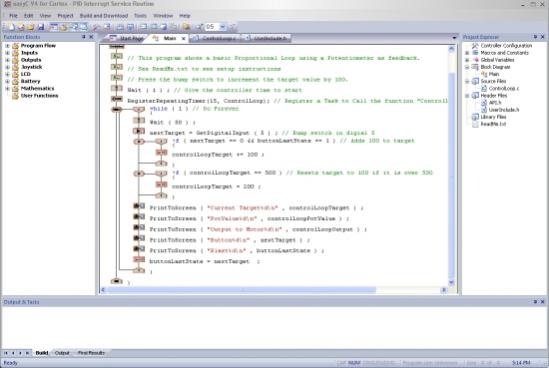Pin the Project Explorer panel
Viewport: 549px width, 368px height.
[535, 37]
